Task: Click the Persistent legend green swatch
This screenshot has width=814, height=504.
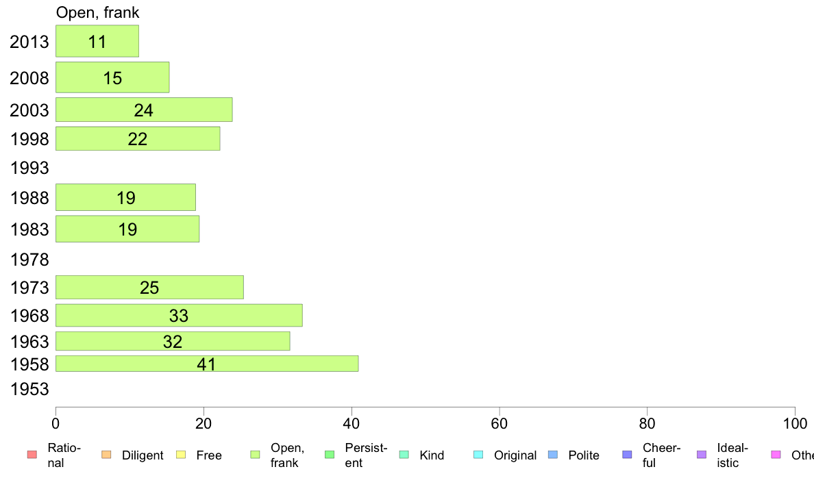Action: [329, 455]
